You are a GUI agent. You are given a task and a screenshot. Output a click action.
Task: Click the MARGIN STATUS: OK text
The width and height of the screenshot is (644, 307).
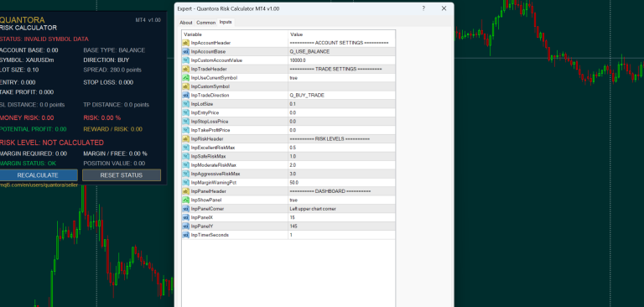pyautogui.click(x=28, y=164)
